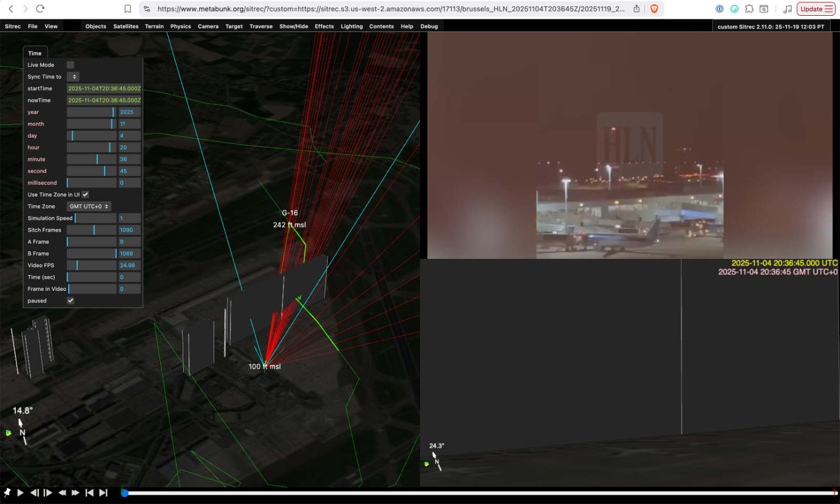Open the Update browser menu
840x504 pixels.
[816, 9]
